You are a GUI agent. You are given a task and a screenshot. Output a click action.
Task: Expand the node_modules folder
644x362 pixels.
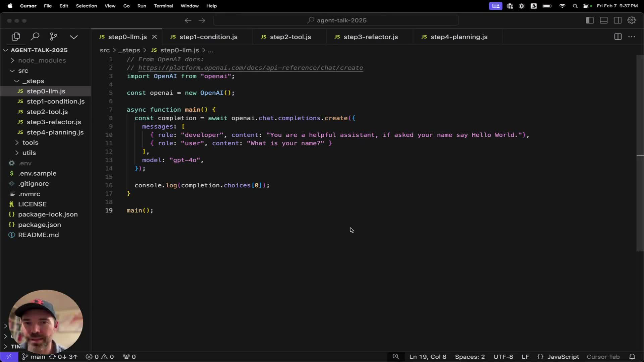tap(42, 60)
